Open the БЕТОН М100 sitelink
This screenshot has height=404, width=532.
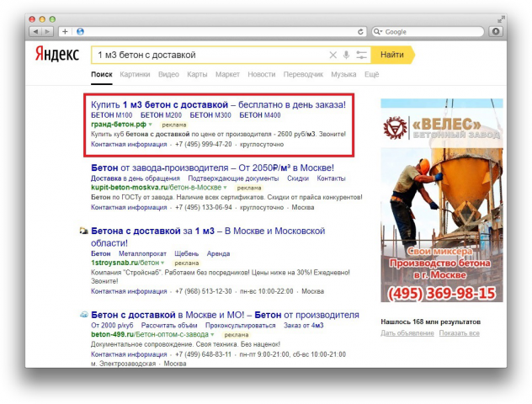112,115
